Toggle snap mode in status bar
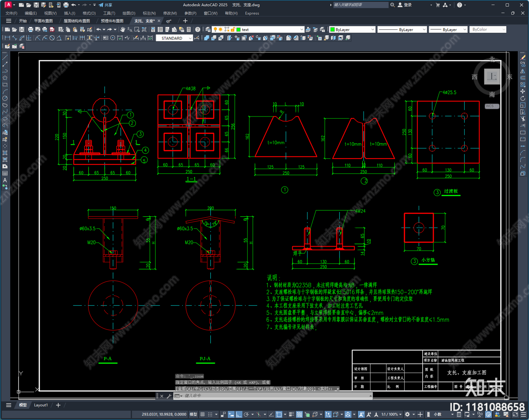Screen dimensions: 529x420 click(x=210, y=414)
